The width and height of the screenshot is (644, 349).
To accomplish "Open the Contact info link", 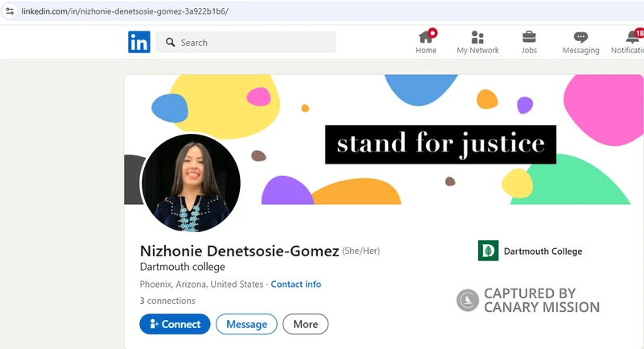I will 295,285.
